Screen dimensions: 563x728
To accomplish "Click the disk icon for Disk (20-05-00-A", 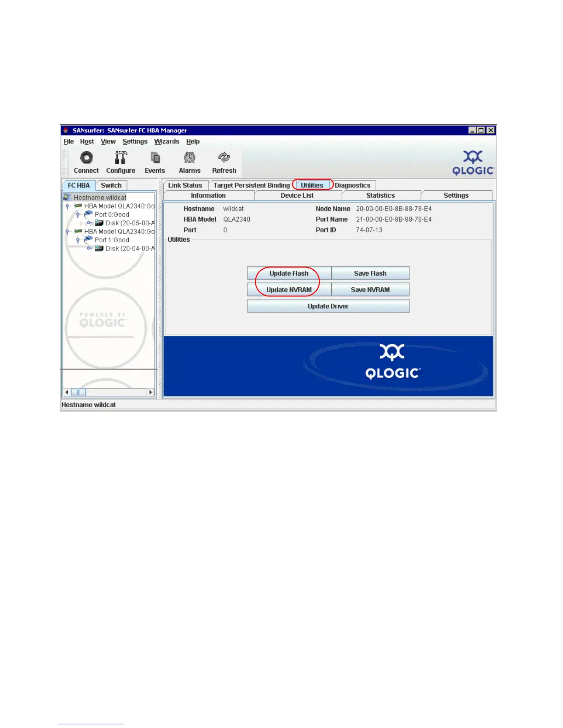I will (99, 223).
